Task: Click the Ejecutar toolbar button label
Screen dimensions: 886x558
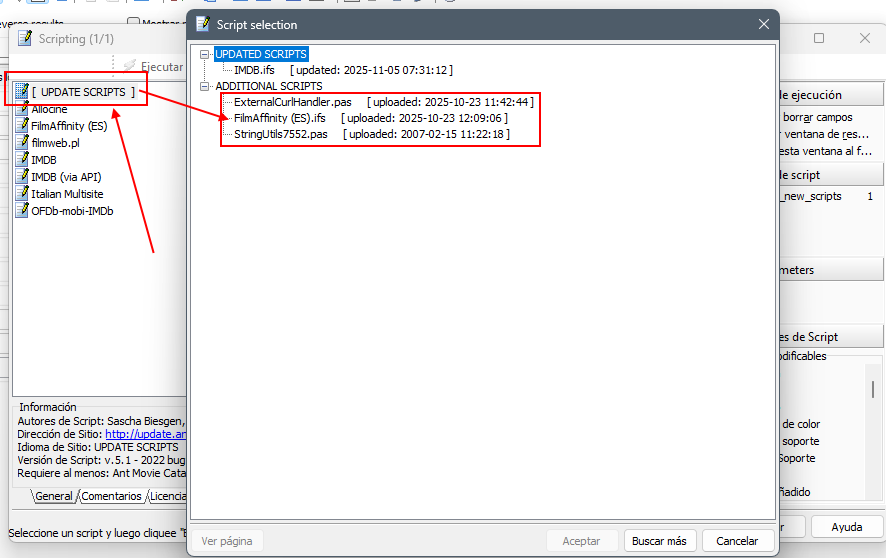Action: point(162,67)
